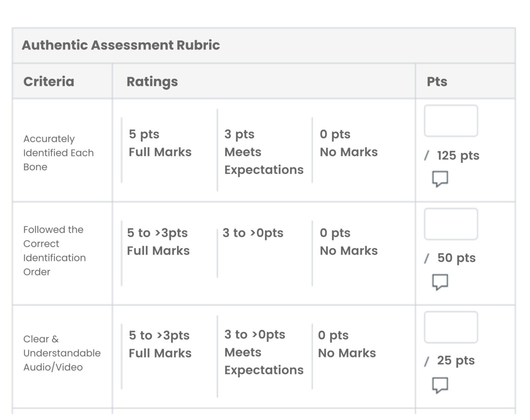
Task: Expand the Followed the Correct Identification Order row
Action: [54, 250]
